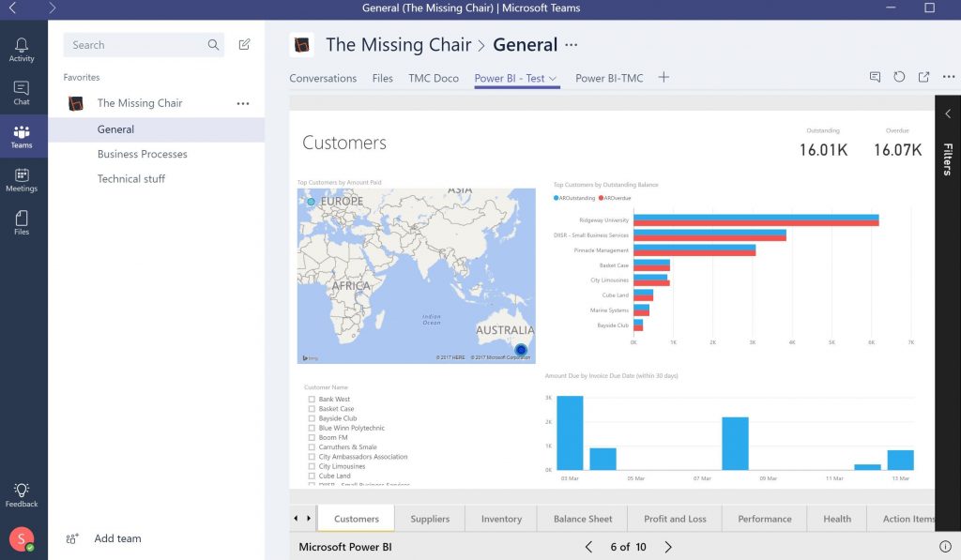Screen dimensions: 961x560
Task: Check the Bayside Club customer box
Action: [312, 418]
